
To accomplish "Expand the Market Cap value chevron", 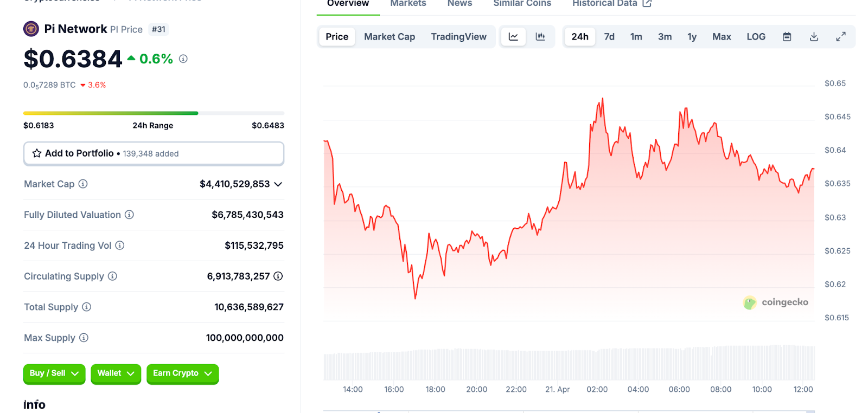I will [278, 184].
